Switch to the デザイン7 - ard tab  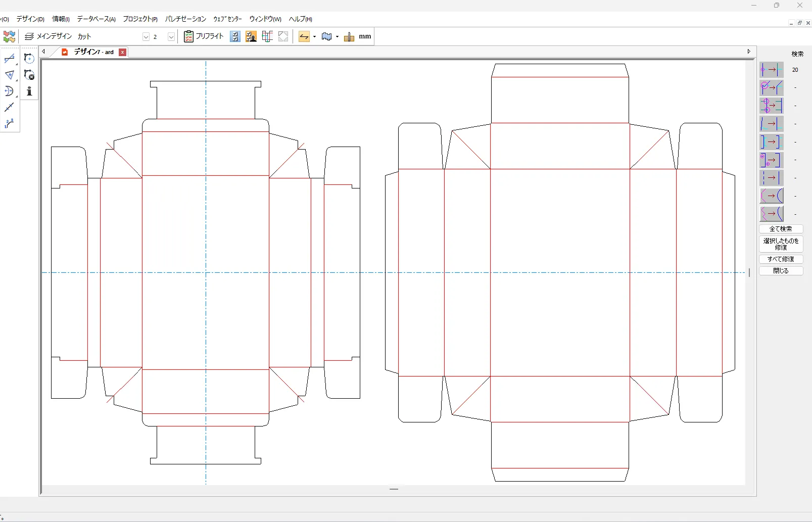point(93,52)
